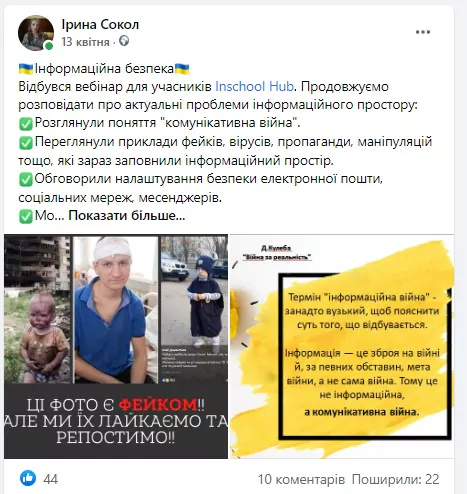
Task: Click the green checkmark beside Обговорили налаштування
Action: [26, 180]
